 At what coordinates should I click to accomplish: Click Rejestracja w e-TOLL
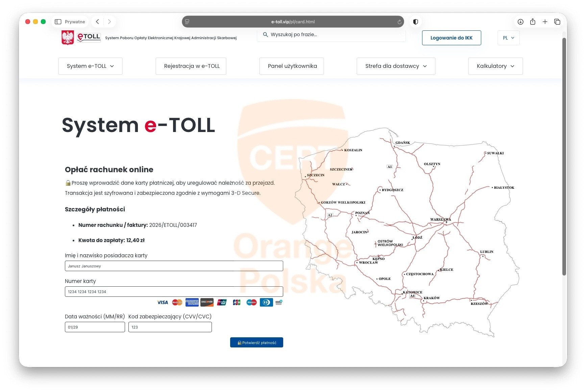point(191,66)
